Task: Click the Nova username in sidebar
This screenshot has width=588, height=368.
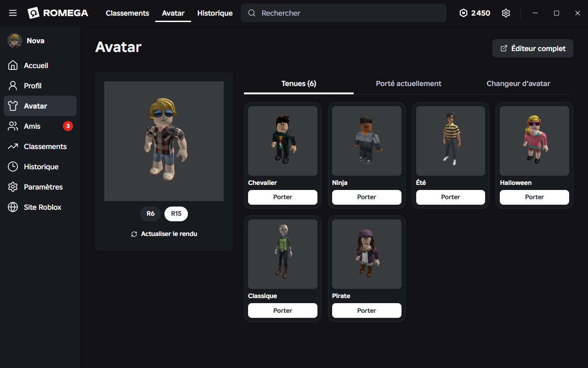Action: point(35,40)
